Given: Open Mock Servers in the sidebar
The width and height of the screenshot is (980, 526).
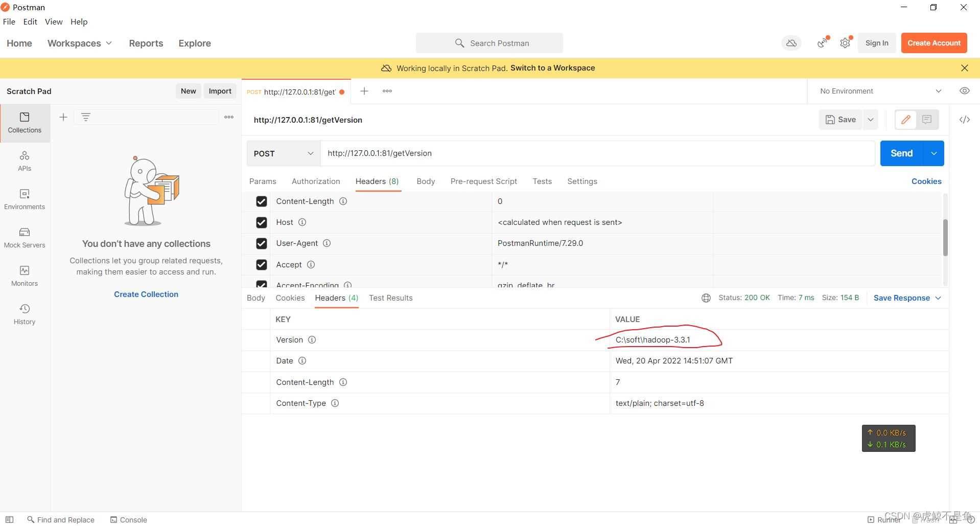Looking at the screenshot, I should tap(25, 238).
